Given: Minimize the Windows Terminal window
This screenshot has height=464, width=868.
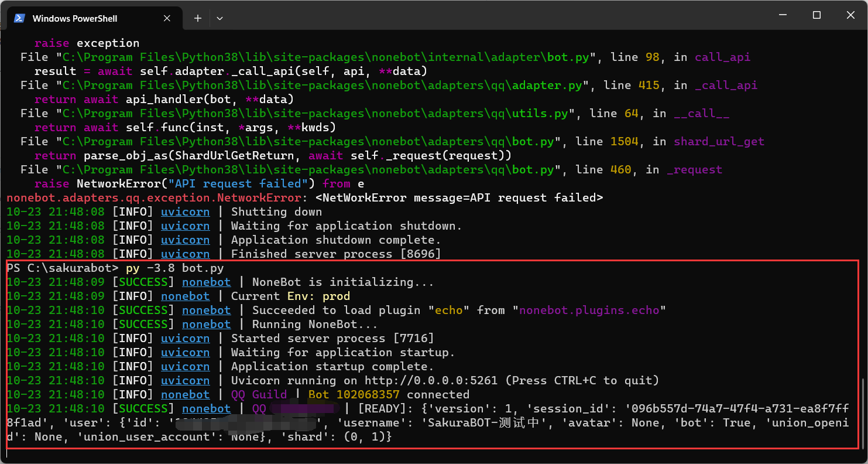Looking at the screenshot, I should [x=783, y=15].
